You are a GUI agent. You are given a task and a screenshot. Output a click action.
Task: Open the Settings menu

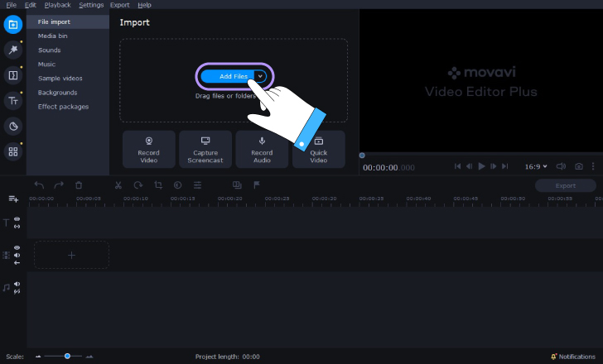pyautogui.click(x=91, y=5)
